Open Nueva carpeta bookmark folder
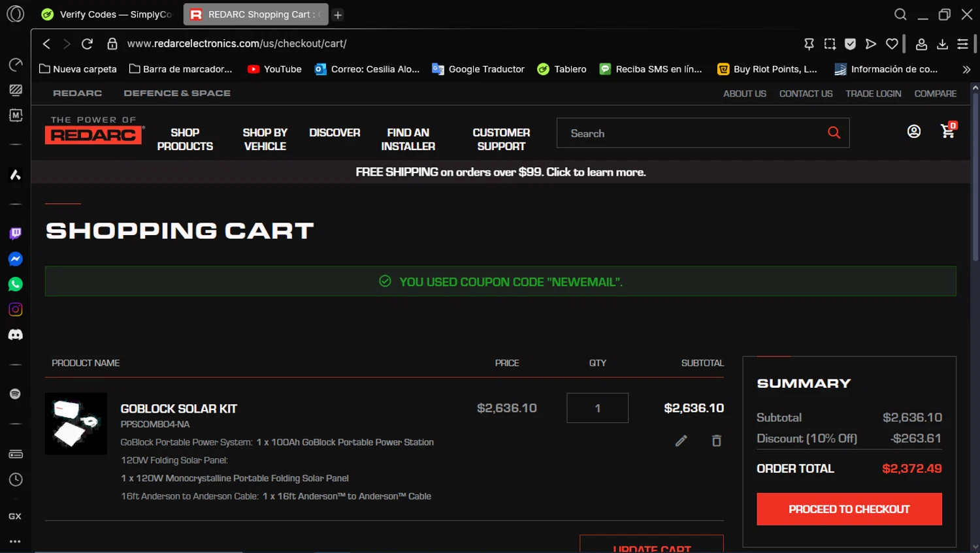This screenshot has width=980, height=553. pyautogui.click(x=78, y=69)
